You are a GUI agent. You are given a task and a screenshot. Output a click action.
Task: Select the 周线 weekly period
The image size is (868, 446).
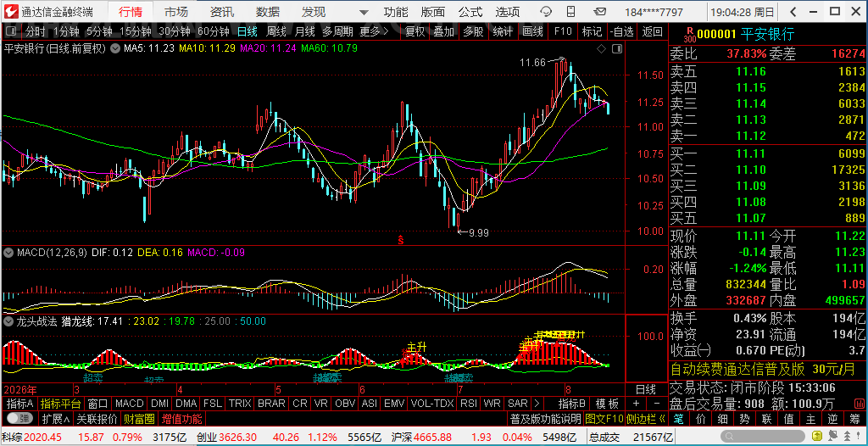coord(275,31)
